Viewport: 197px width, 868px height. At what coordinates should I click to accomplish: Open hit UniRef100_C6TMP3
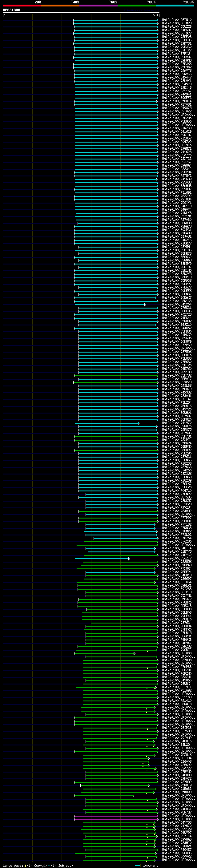click(177, 23)
